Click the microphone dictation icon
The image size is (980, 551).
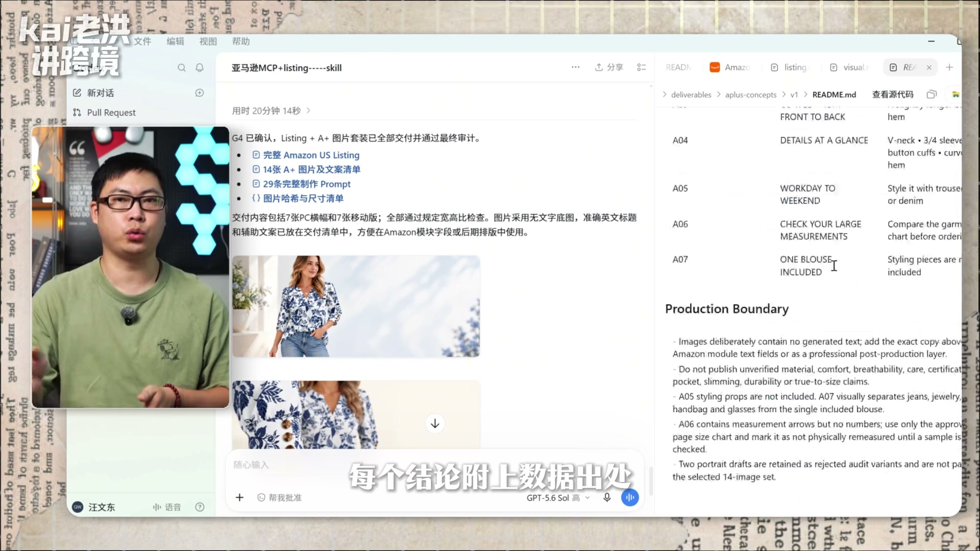[x=607, y=497]
